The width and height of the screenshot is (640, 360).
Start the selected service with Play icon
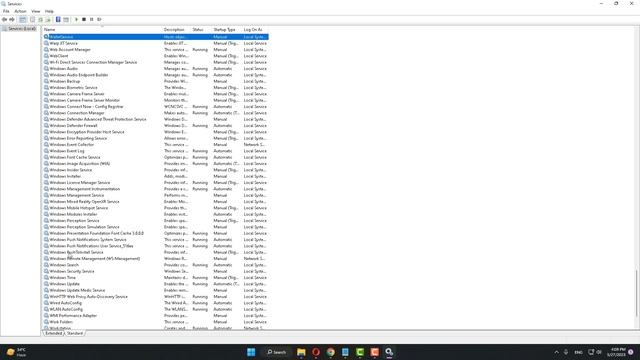[76, 20]
